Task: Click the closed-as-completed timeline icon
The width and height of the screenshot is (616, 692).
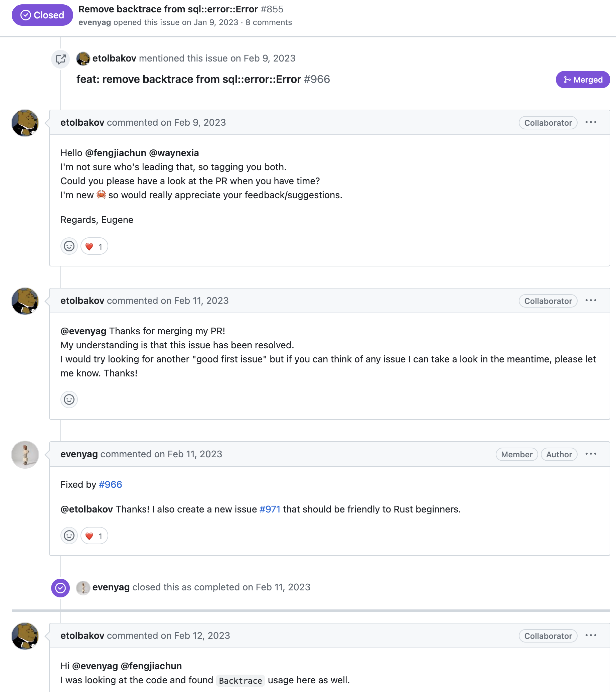Action: click(x=60, y=588)
